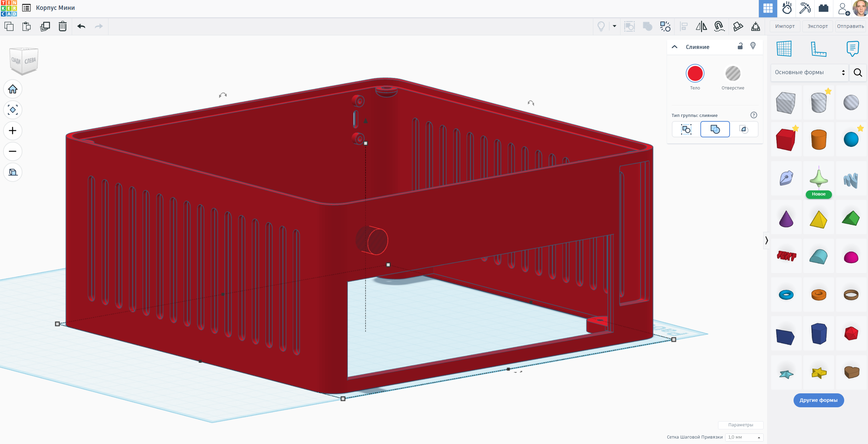Click the Mirror tool icon
Image resolution: width=868 pixels, height=444 pixels.
(701, 27)
